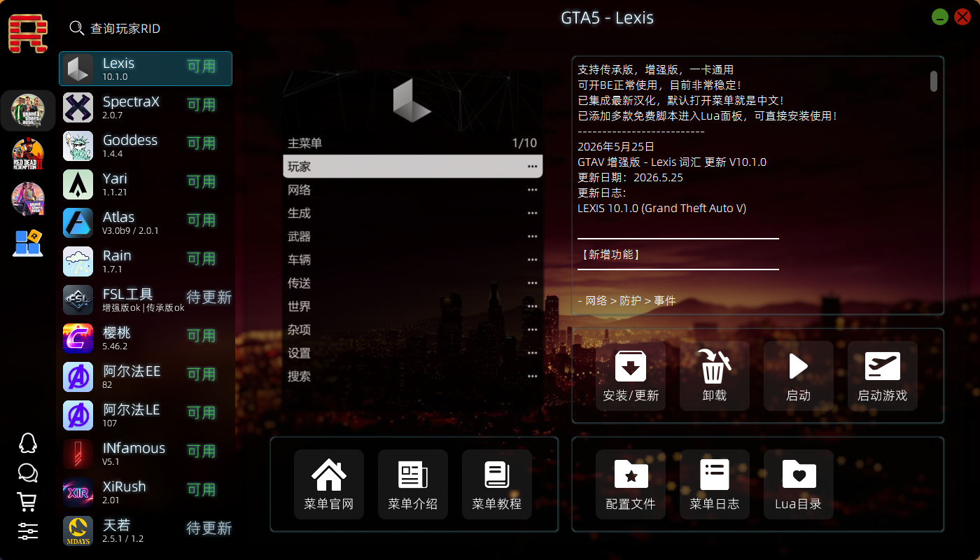The height and width of the screenshot is (560, 980).
Task: Open 传送 submenu in preview
Action: (x=413, y=283)
